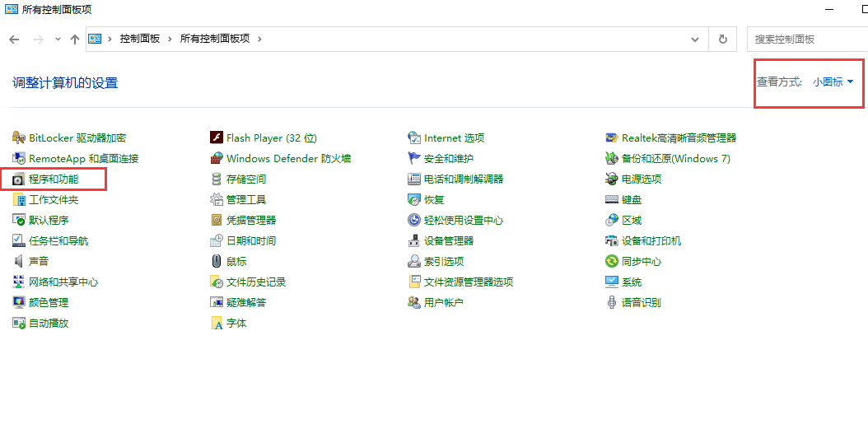Click the 设备管理器 icon
868x424 pixels.
(414, 241)
